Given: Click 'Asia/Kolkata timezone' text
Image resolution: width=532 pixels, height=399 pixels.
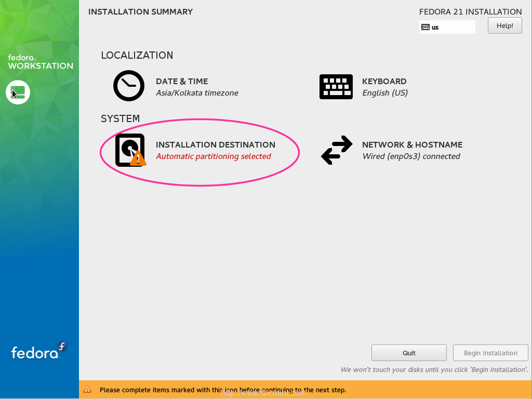Looking at the screenshot, I should [197, 93].
